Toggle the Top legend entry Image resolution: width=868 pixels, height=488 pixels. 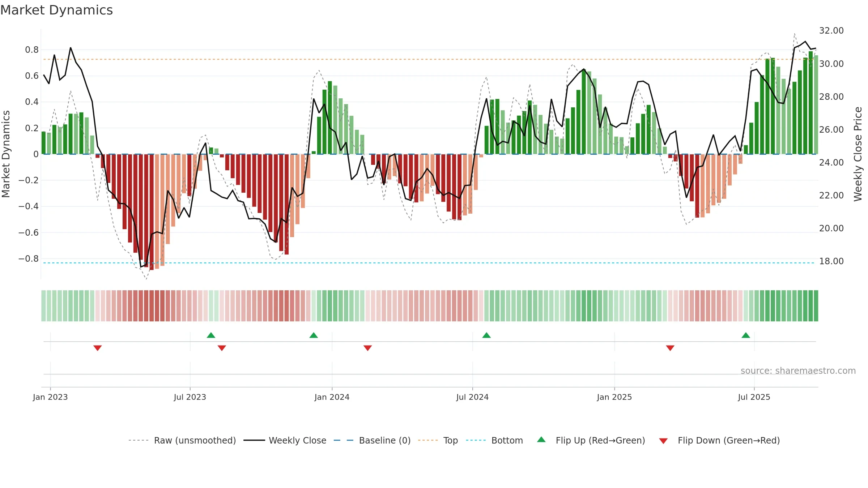(x=438, y=440)
